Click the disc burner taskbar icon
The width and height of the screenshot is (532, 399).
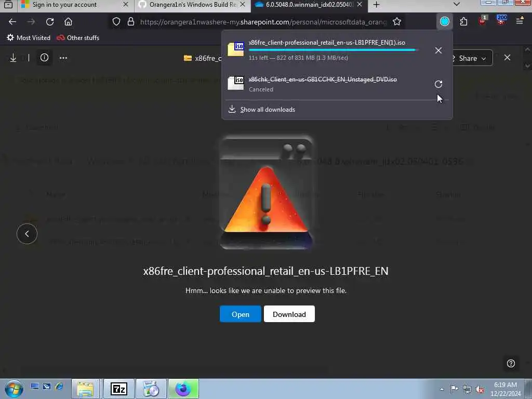(x=151, y=389)
